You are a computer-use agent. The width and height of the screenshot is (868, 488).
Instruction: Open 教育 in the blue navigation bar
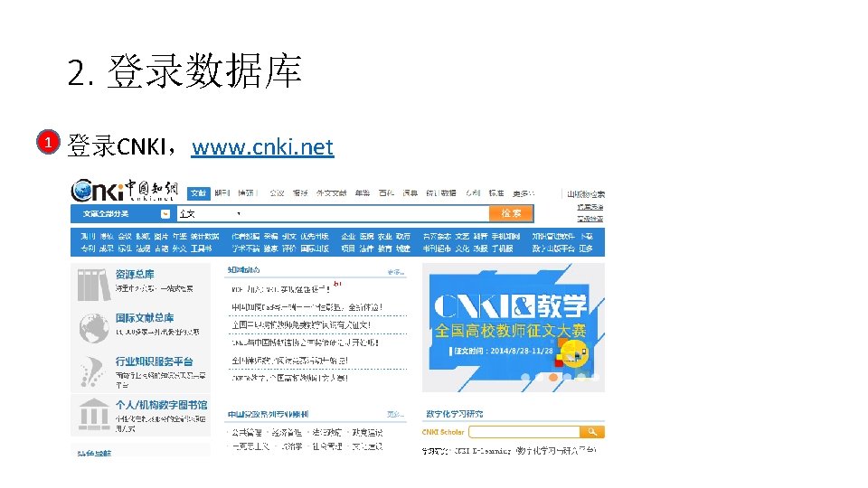385,249
